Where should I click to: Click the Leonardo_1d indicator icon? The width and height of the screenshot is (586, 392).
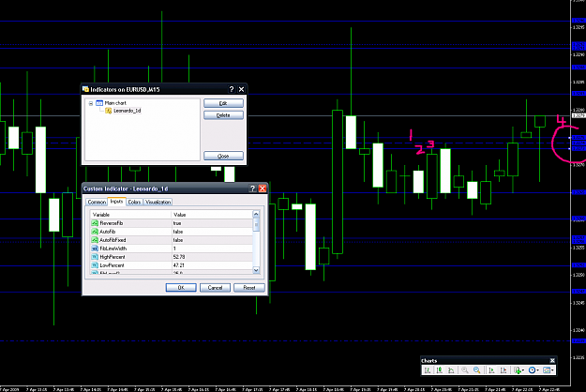[109, 111]
